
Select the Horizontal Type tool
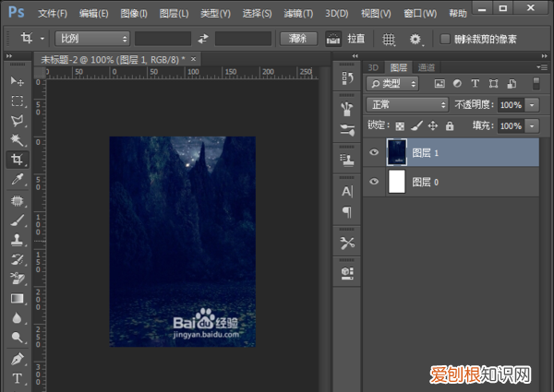17,378
